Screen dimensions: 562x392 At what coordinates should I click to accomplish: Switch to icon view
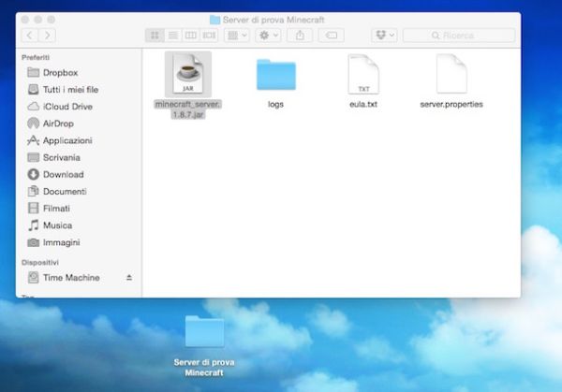coord(155,35)
